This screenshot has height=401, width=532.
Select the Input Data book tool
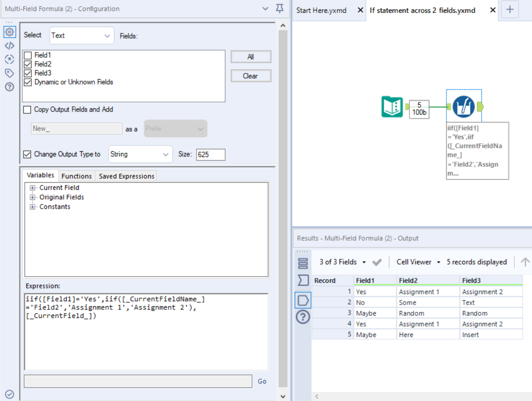pyautogui.click(x=392, y=106)
